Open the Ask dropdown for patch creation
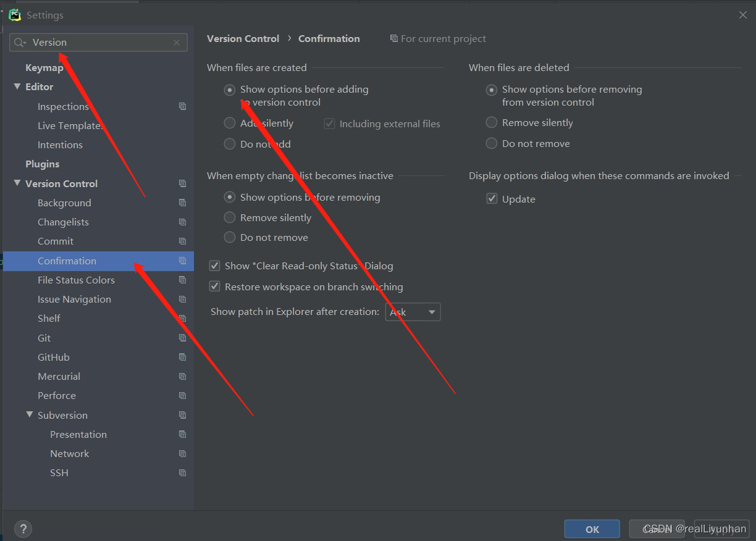The height and width of the screenshot is (541, 756). coord(413,312)
